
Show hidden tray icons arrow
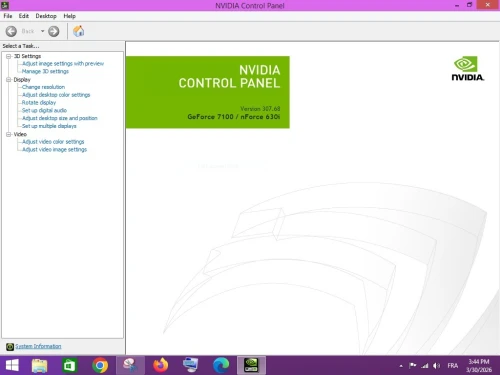pyautogui.click(x=401, y=366)
